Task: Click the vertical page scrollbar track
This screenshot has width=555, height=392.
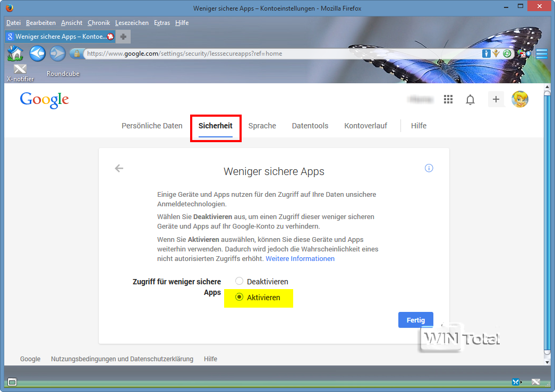Action: (547, 224)
